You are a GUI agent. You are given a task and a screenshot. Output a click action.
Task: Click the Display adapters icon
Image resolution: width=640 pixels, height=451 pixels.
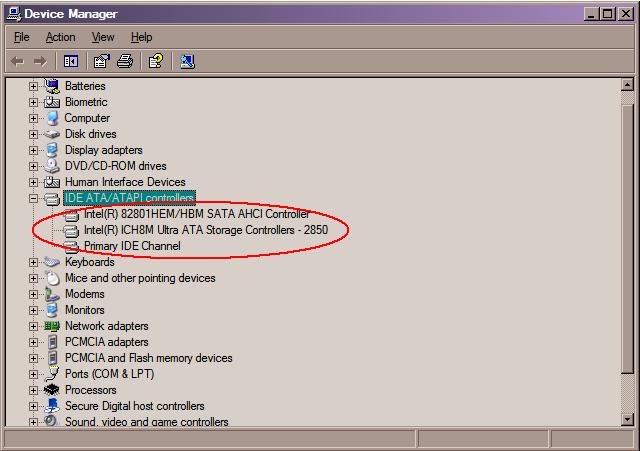(x=52, y=150)
